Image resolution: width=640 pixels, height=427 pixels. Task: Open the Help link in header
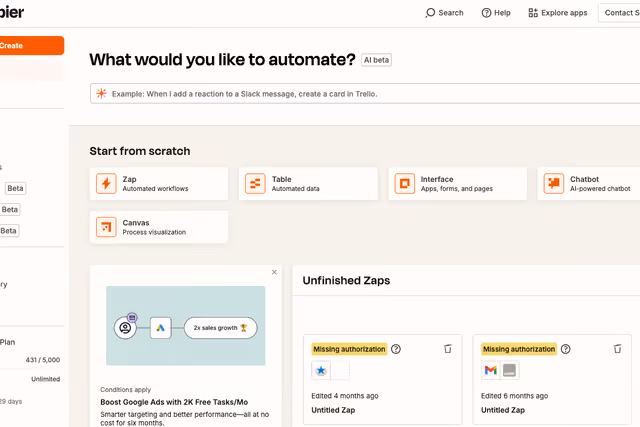tap(496, 13)
